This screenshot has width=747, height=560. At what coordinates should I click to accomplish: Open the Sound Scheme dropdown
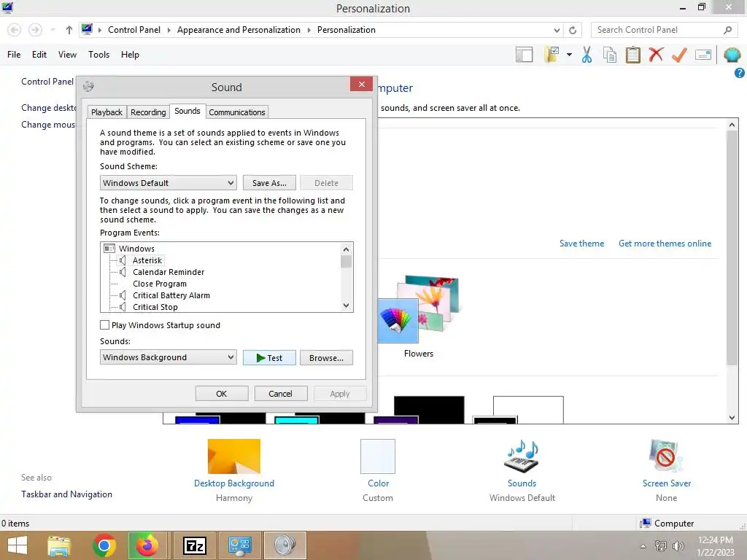169,183
